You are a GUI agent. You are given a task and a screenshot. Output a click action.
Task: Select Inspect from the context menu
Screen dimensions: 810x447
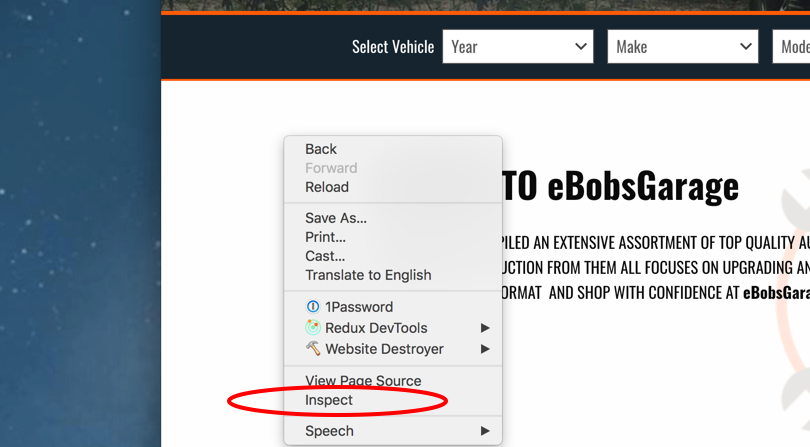pos(393,400)
